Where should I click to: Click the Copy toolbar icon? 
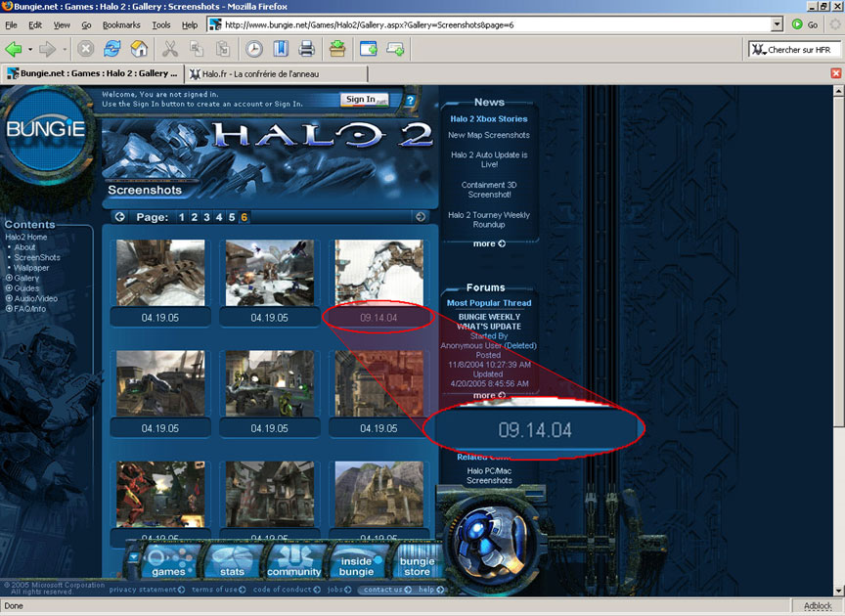click(x=197, y=49)
